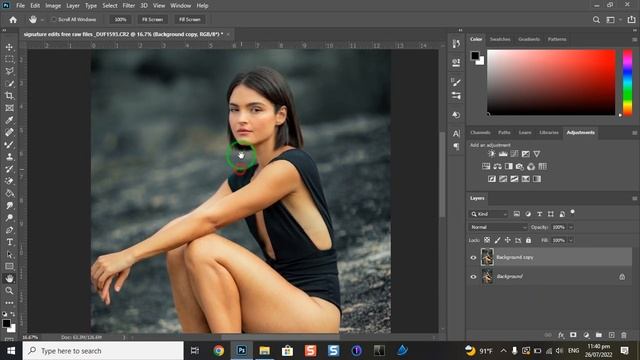
Task: Open the Hand tool preset picker arrow
Action: point(42,20)
